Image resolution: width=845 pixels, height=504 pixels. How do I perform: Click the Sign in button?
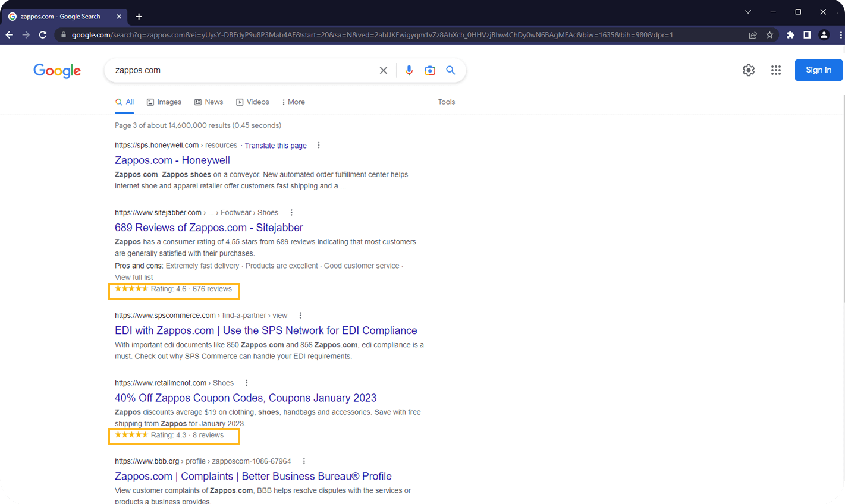819,70
